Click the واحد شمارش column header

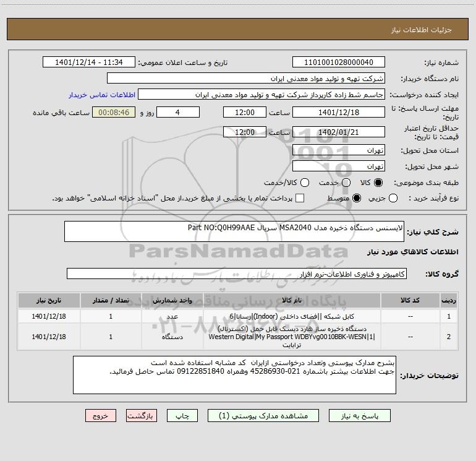[172, 300]
